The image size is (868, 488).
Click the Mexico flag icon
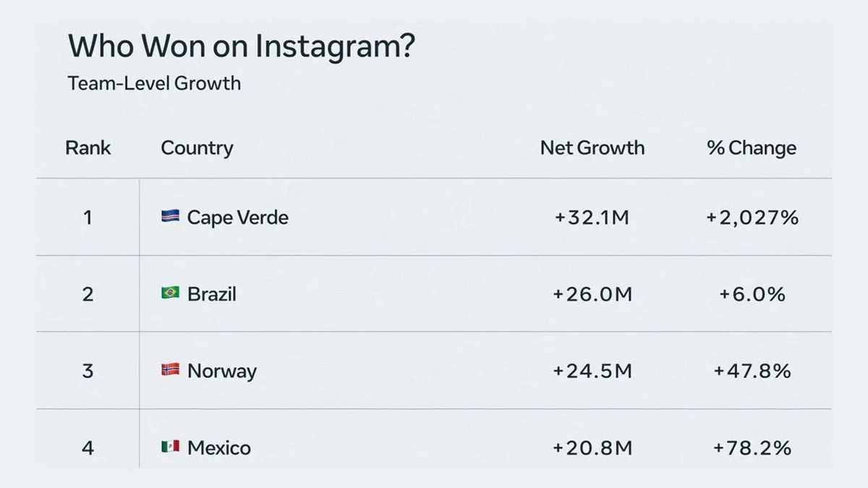click(170, 447)
